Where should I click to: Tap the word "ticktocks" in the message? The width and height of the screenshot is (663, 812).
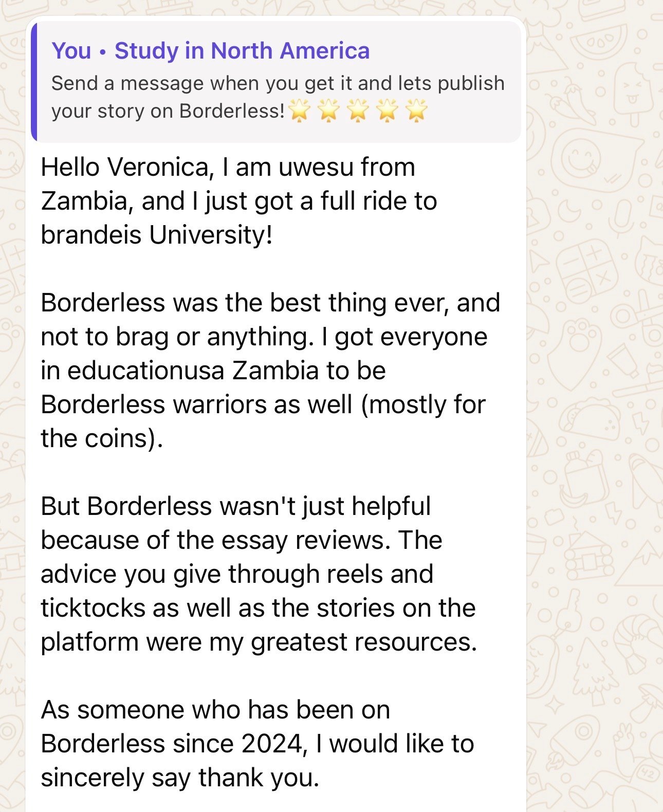tap(93, 608)
